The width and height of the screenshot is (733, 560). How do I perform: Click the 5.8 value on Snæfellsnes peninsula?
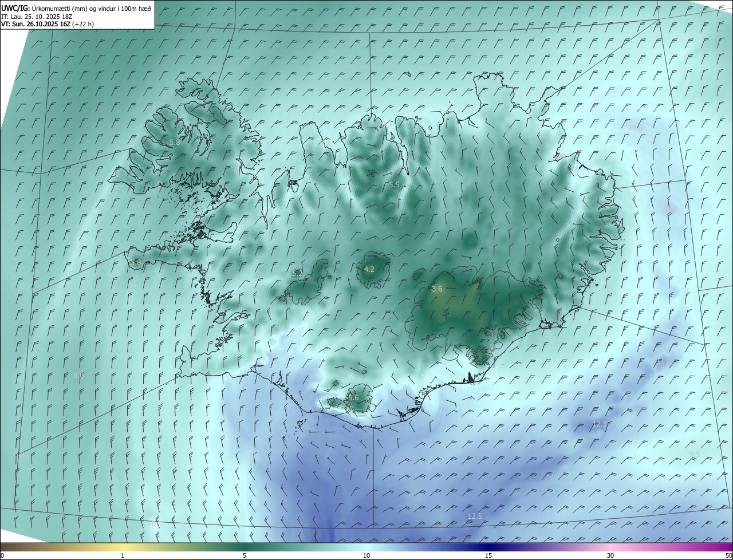coord(136,262)
